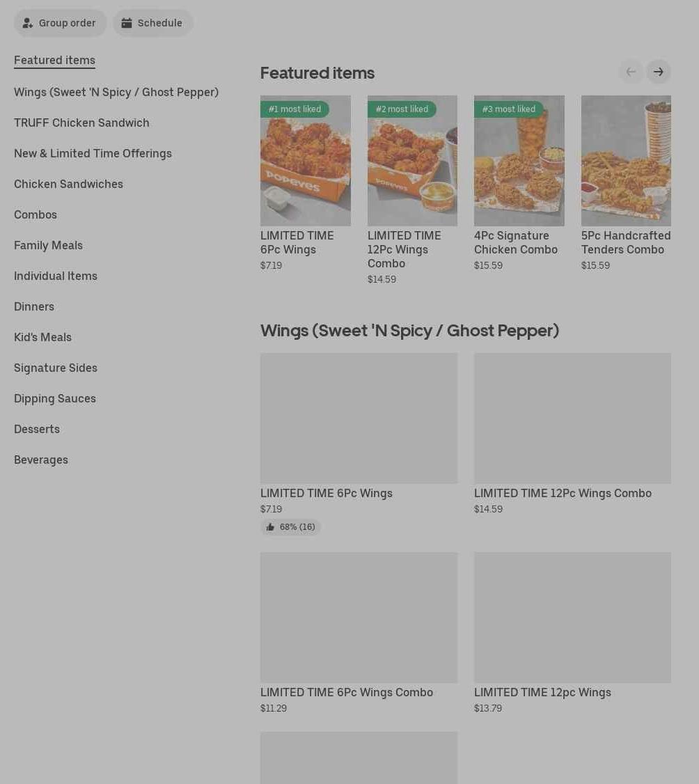Click the Group order person icon
Viewport: 699px width, 784px height.
click(x=27, y=23)
